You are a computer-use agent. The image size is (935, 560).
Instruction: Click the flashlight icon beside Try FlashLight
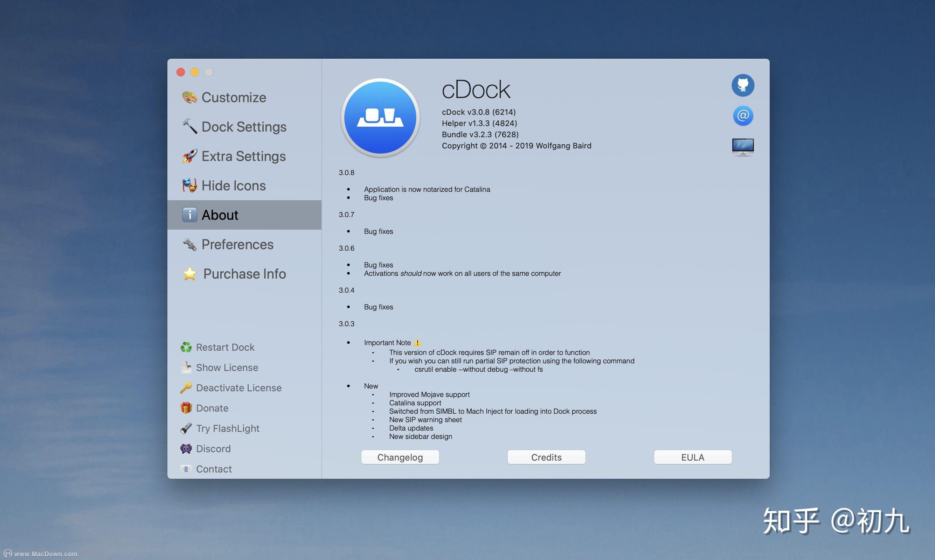(186, 428)
